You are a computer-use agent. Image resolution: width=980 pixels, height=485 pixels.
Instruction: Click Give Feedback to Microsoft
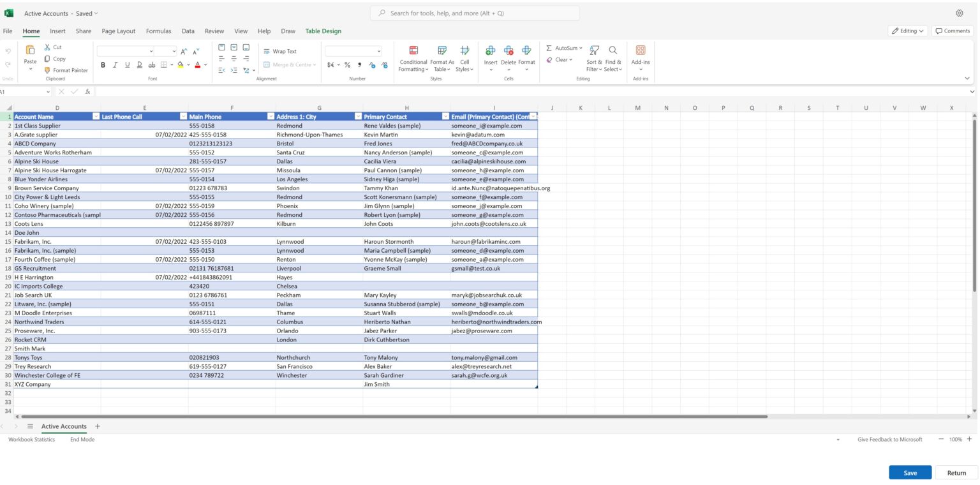891,439
